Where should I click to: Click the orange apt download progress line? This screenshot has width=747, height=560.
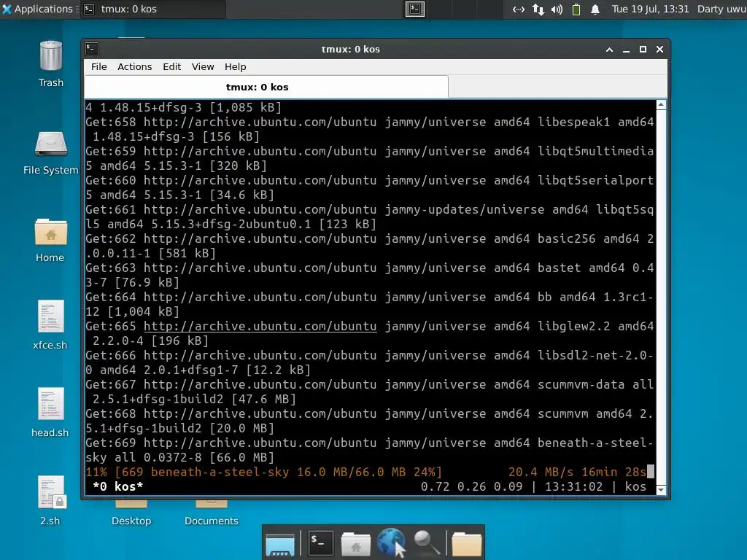pos(366,472)
